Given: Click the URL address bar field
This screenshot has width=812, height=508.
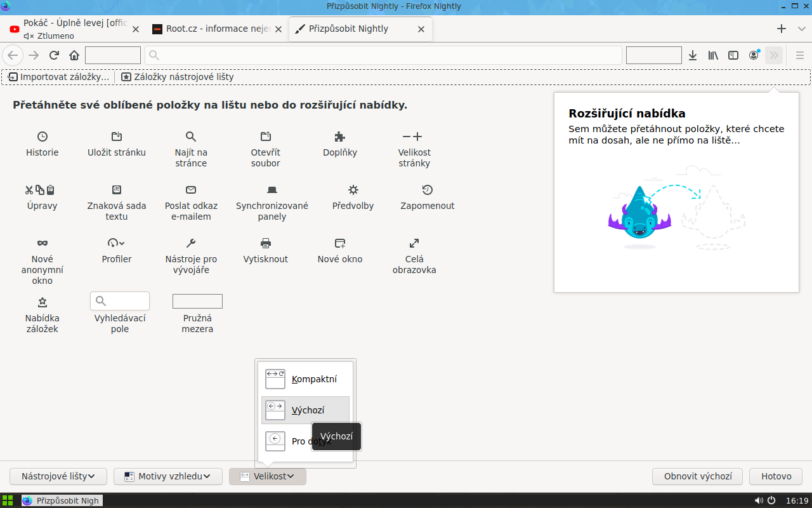Looking at the screenshot, I should pos(383,55).
